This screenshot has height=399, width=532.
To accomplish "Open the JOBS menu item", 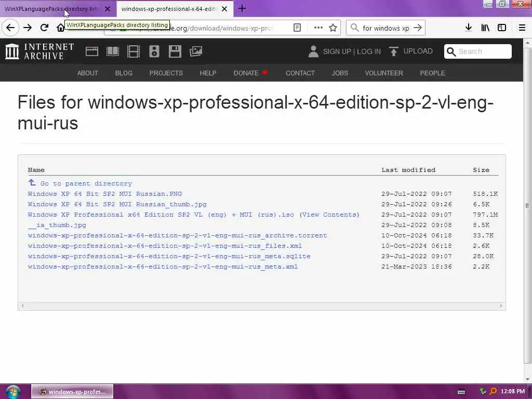I will pos(340,73).
